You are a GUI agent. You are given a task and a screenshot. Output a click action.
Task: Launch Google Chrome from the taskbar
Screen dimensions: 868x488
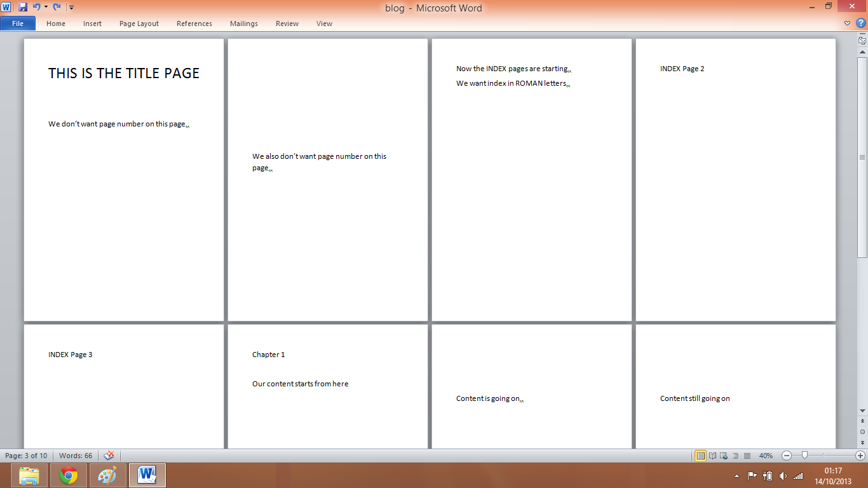pyautogui.click(x=69, y=475)
